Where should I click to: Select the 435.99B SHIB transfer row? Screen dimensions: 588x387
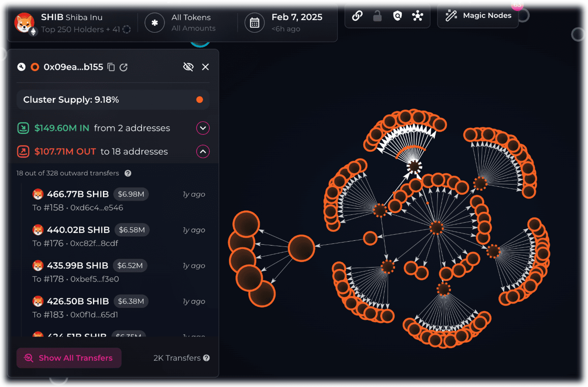pos(119,272)
